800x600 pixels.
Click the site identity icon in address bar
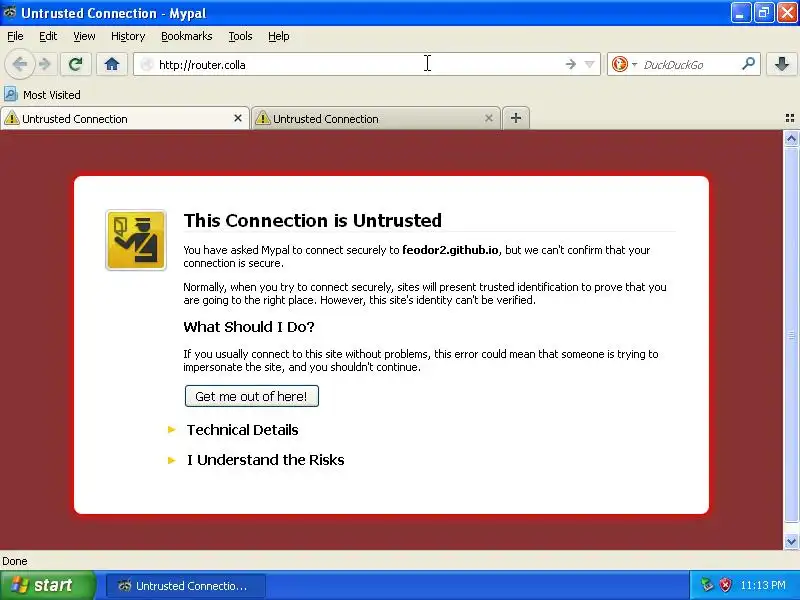(146, 64)
